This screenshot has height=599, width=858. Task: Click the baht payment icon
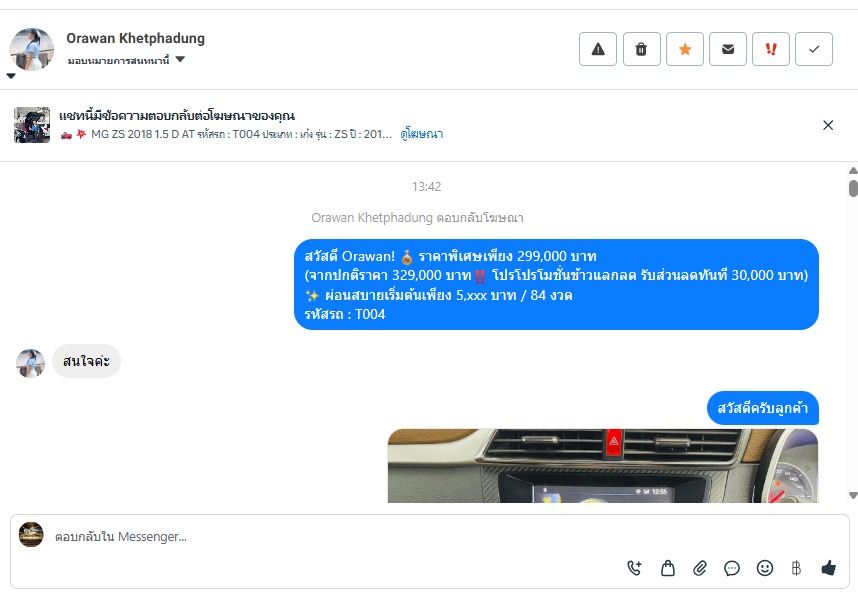pyautogui.click(x=796, y=568)
